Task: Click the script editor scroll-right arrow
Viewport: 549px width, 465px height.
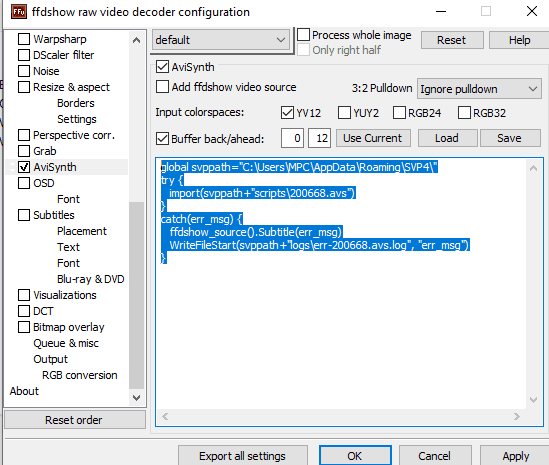Action: point(517,416)
